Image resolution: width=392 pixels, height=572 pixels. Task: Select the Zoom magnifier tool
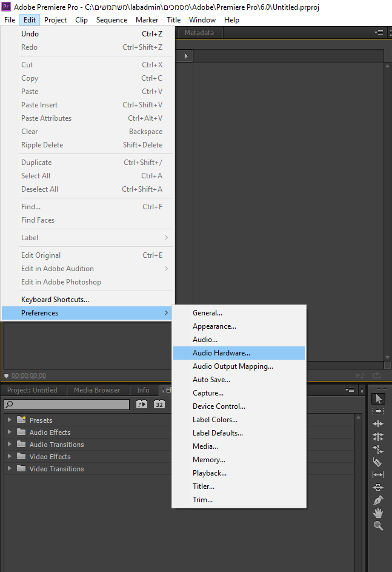click(378, 526)
